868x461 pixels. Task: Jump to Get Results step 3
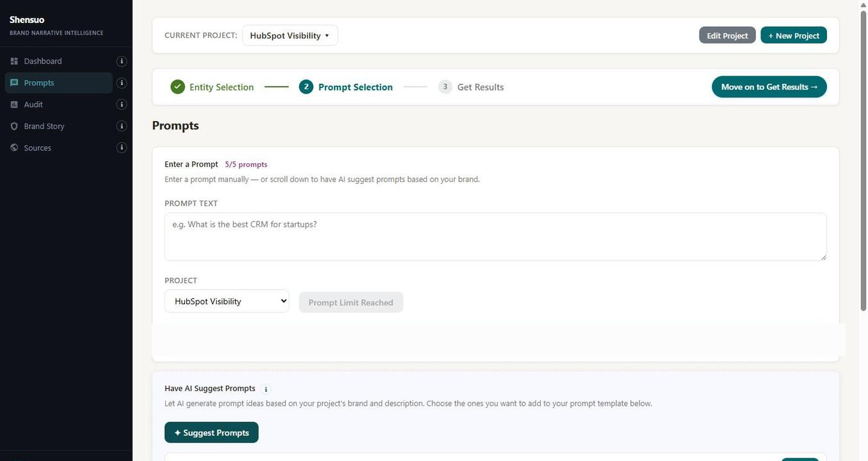coord(471,87)
